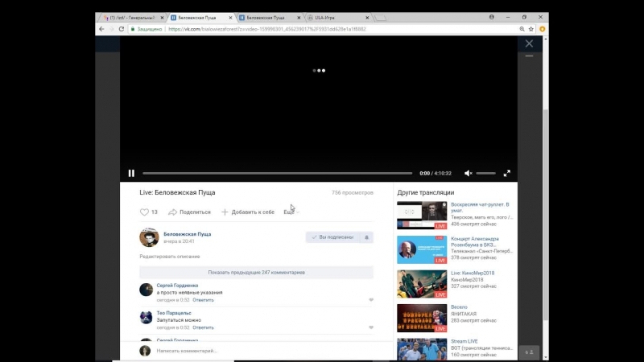Go forward in browser
This screenshot has height=362, width=644.
pyautogui.click(x=111, y=29)
